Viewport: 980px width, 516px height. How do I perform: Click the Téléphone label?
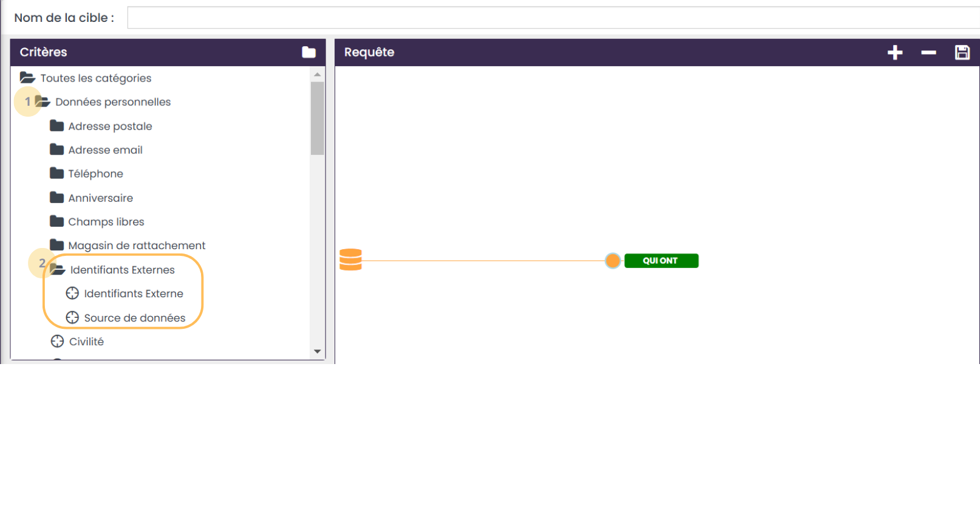(95, 174)
